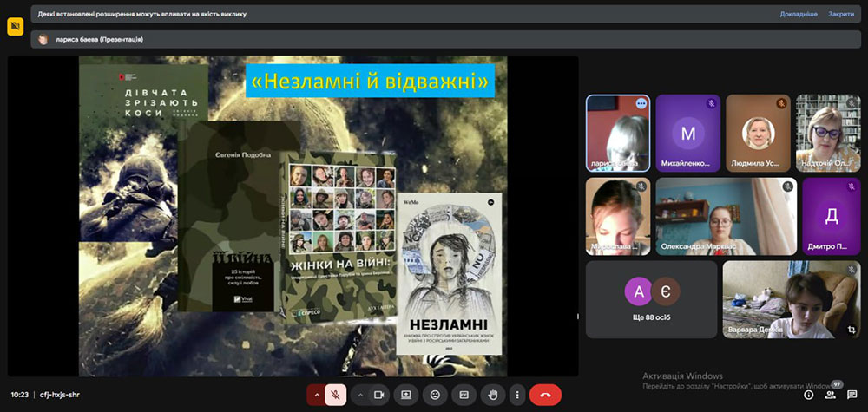Click the yellow blocked-camera extension icon
Viewport: 868px width, 412px height.
(15, 27)
